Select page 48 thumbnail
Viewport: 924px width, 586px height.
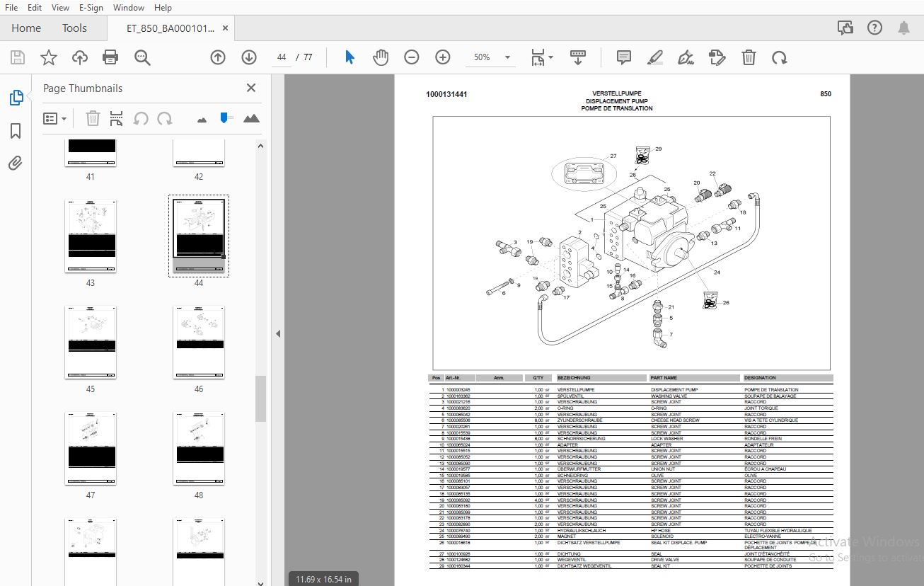(199, 448)
